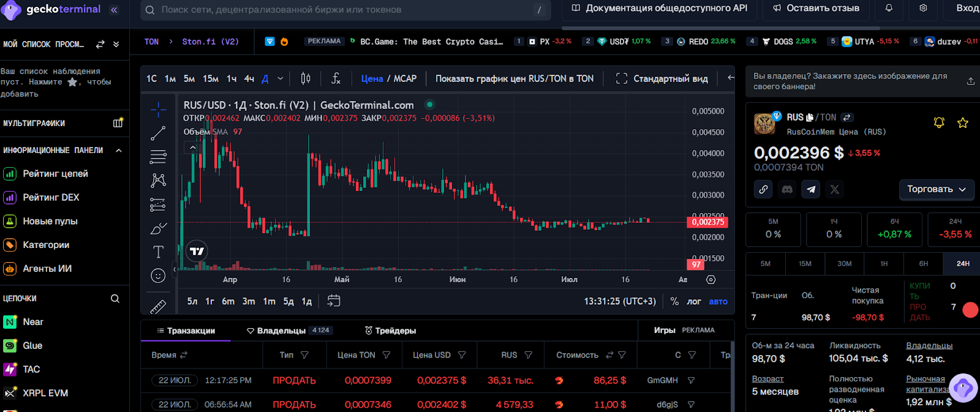Select the Транзакции tab
Viewport: 980px width, 412px height.
pos(186,331)
